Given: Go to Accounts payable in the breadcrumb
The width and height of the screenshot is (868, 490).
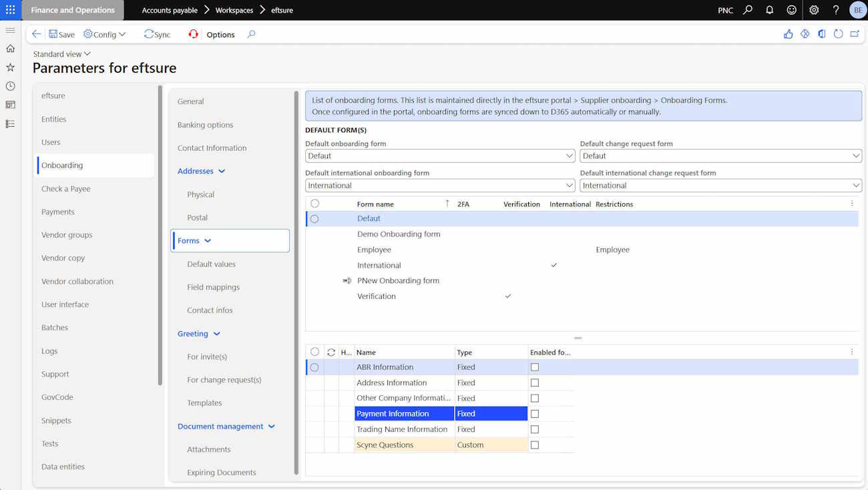Looking at the screenshot, I should [x=170, y=10].
